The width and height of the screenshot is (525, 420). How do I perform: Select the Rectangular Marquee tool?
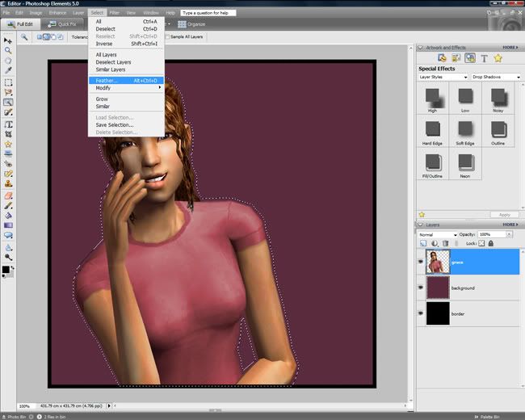pos(8,82)
